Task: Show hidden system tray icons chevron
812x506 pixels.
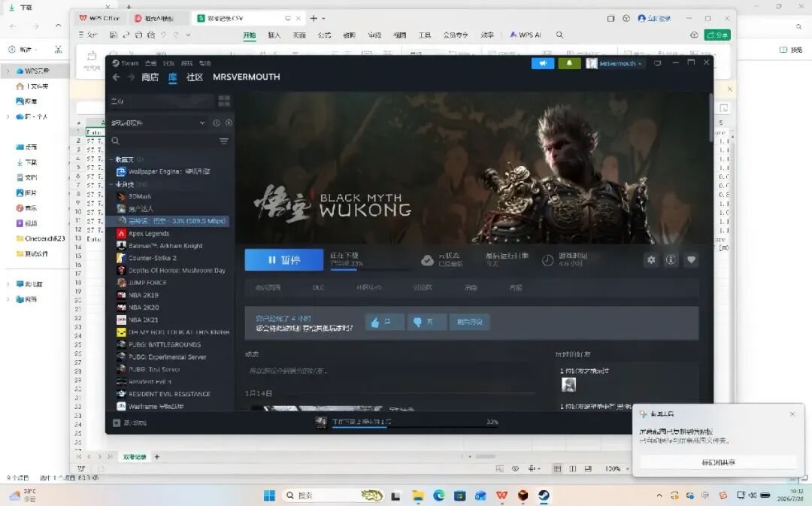Action: (x=659, y=495)
